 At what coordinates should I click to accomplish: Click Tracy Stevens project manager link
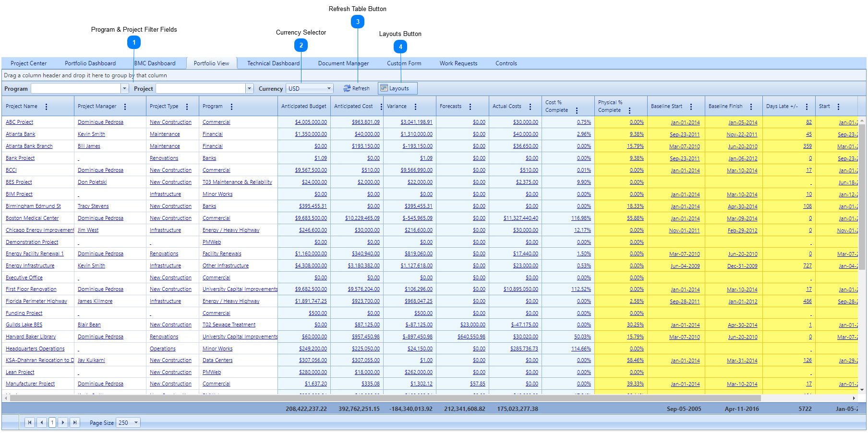point(93,206)
